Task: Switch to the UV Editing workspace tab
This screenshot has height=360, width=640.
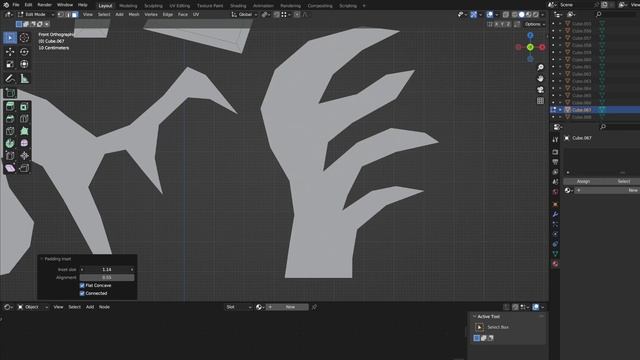Action: click(x=180, y=6)
